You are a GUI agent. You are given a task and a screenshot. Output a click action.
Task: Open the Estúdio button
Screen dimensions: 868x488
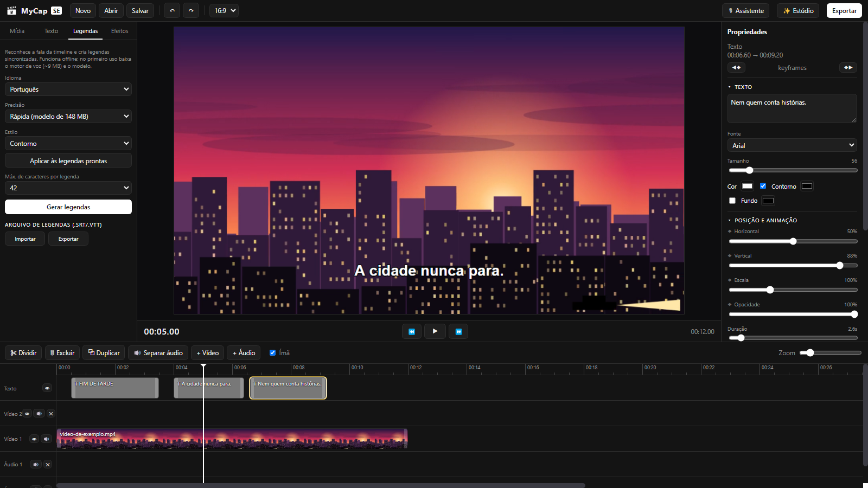(798, 11)
